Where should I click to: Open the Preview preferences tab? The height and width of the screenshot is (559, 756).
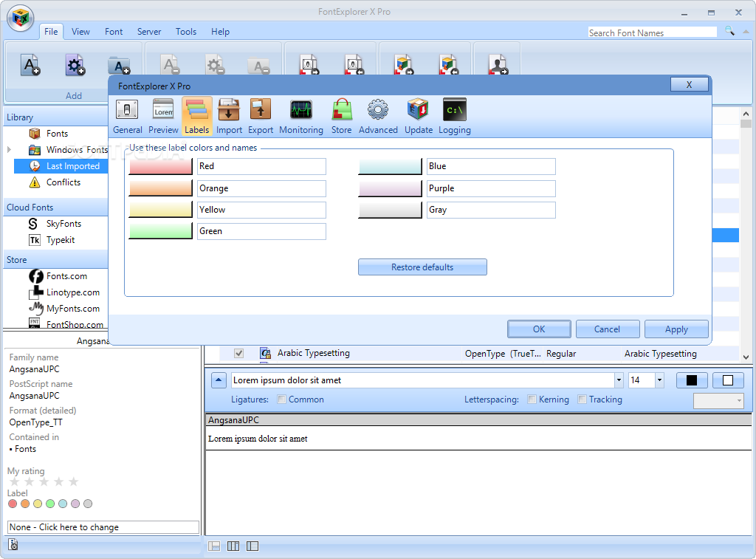pyautogui.click(x=163, y=116)
